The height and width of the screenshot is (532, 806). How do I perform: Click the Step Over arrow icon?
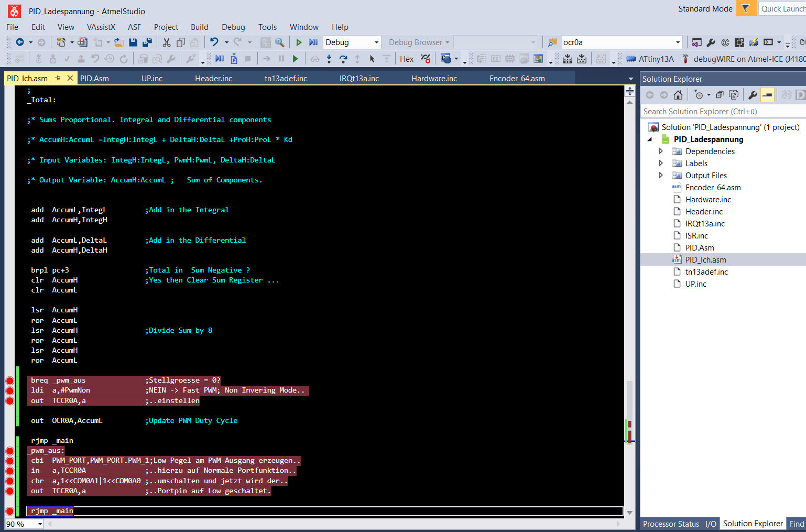click(x=343, y=59)
